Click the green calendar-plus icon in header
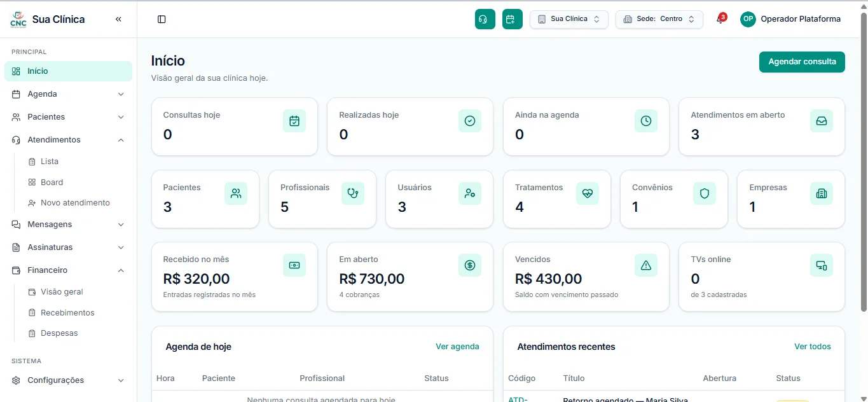The width and height of the screenshot is (868, 402). [x=513, y=19]
